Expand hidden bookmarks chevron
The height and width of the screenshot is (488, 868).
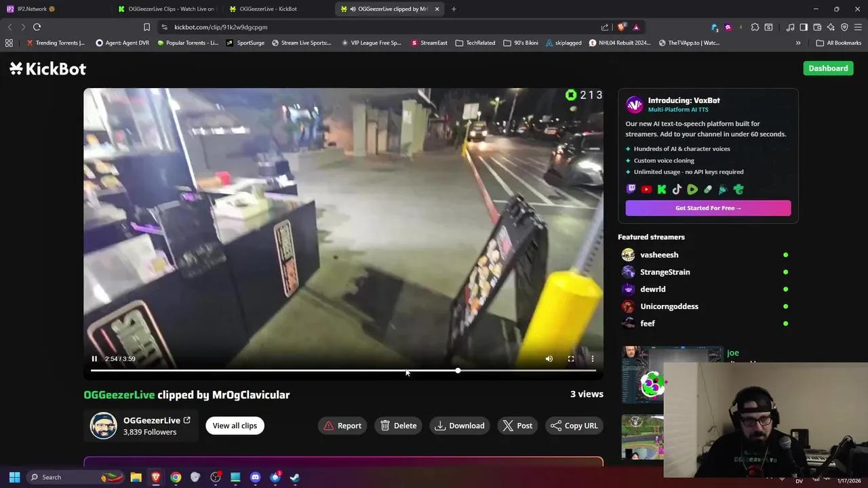[x=798, y=43]
